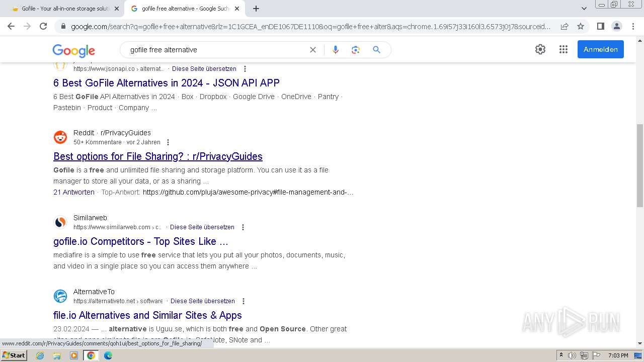Screen dimensions: 644x362
Task: Click the page vertical scrollbar thumb
Action: [x=639, y=165]
